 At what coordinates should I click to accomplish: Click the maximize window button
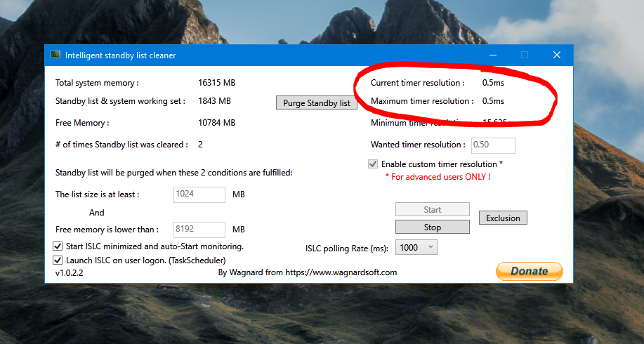click(x=525, y=55)
